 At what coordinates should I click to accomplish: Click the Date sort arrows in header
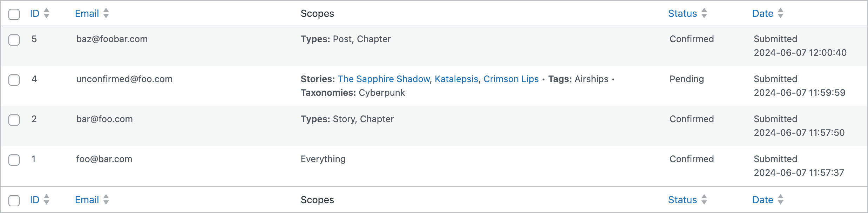tap(781, 13)
